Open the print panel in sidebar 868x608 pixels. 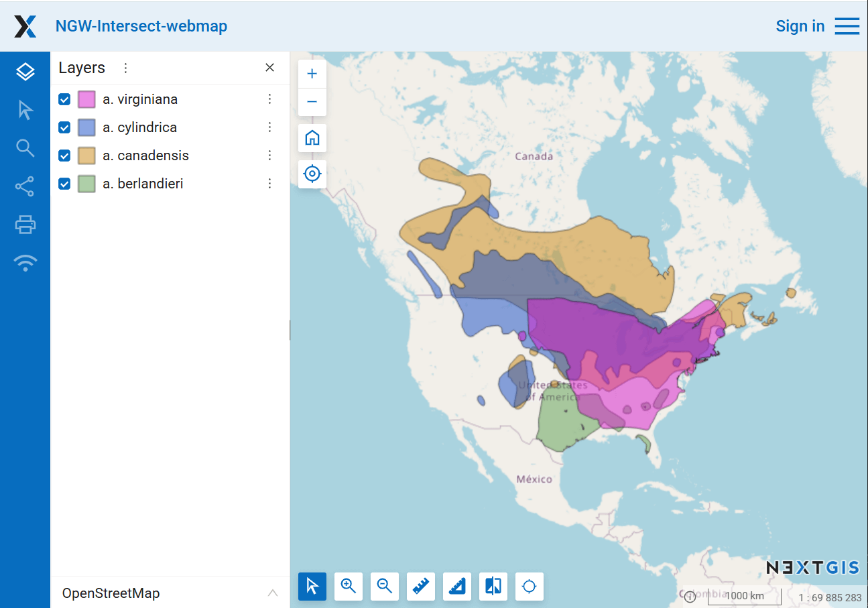click(25, 225)
